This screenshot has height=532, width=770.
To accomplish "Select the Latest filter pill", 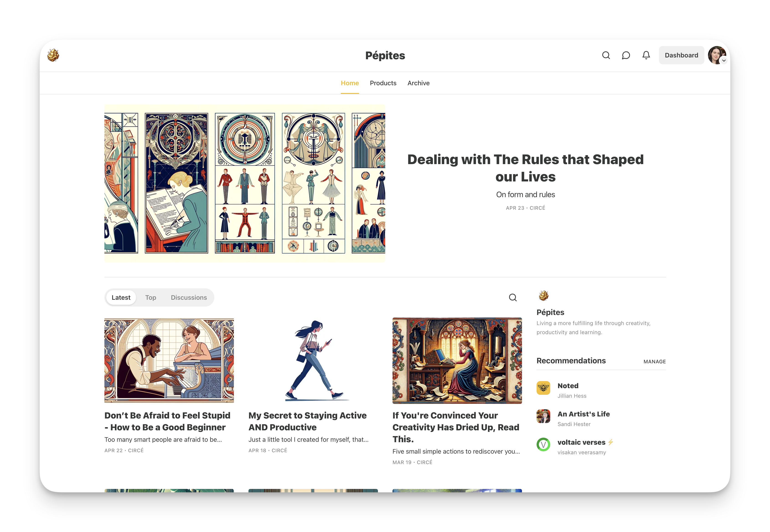I will [x=121, y=297].
